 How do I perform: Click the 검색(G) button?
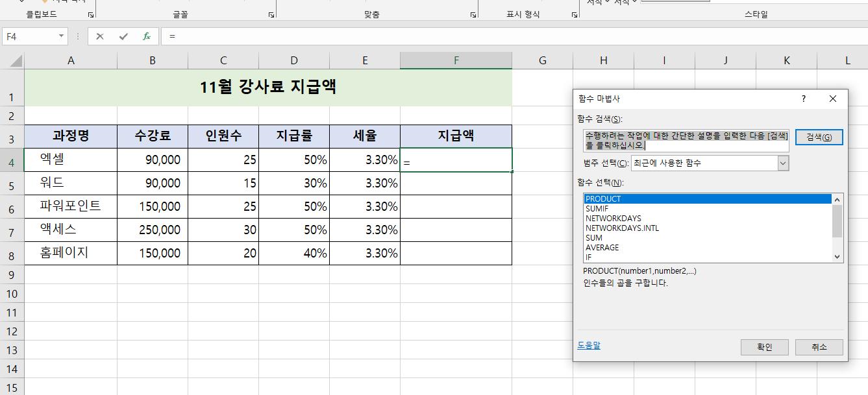pos(819,138)
